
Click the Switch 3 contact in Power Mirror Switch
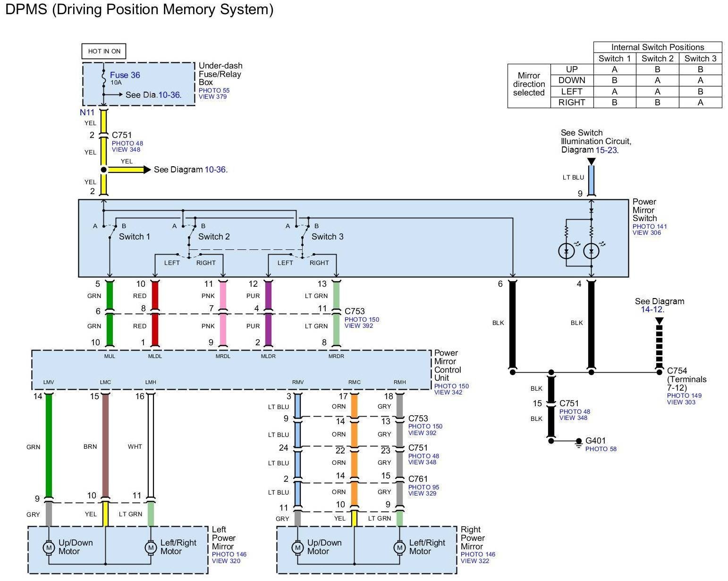pos(305,231)
